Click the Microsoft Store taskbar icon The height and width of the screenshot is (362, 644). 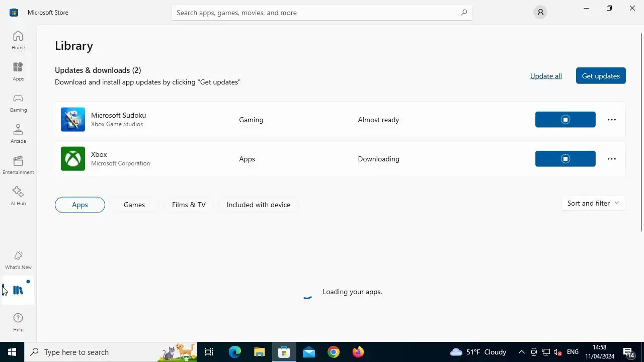coord(284,352)
